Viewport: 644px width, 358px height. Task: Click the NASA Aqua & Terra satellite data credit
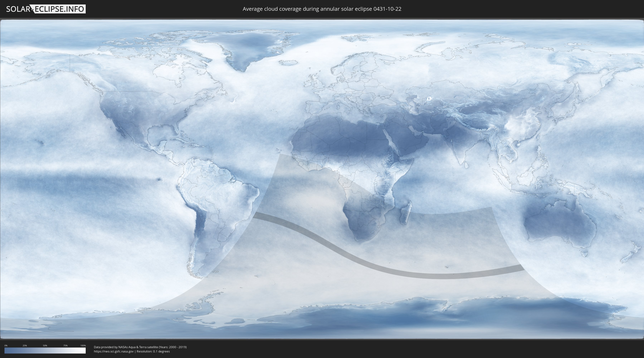coord(140,347)
